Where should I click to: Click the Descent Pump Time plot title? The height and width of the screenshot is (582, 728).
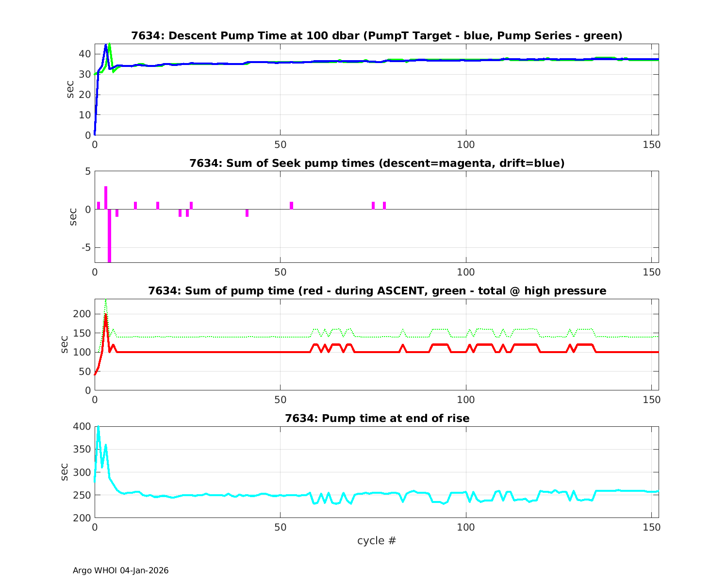click(x=377, y=36)
